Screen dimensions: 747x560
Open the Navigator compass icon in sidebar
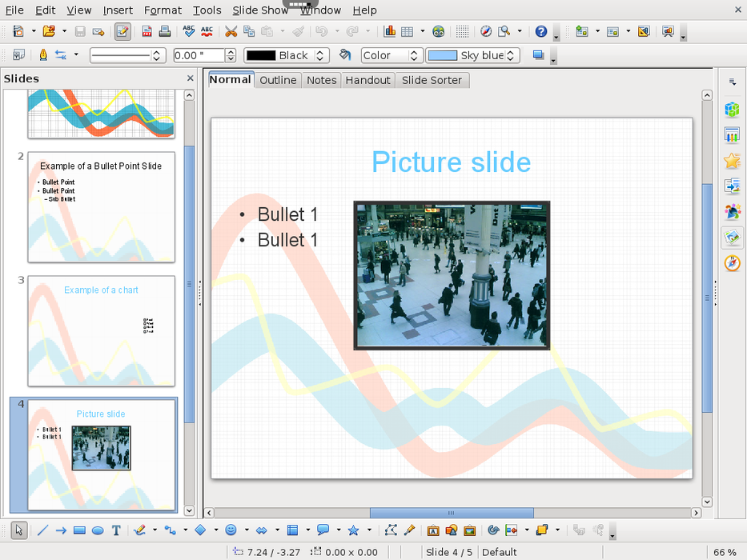732,263
